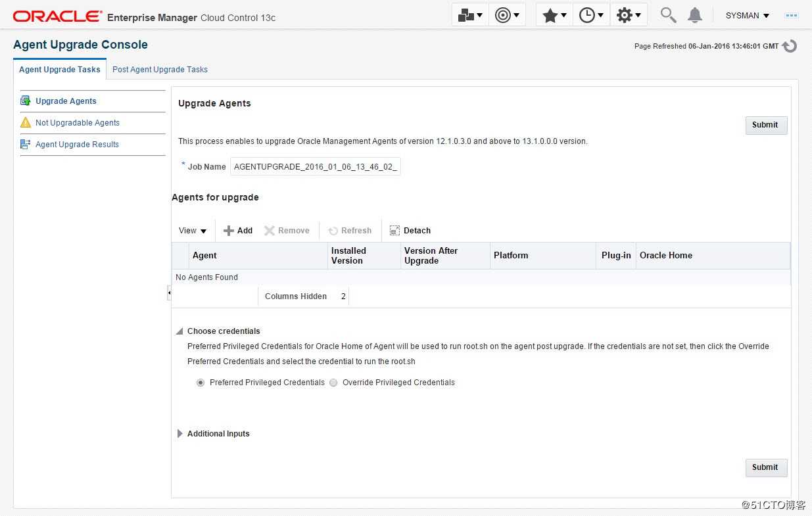The width and height of the screenshot is (812, 516).
Task: Select Preferred Privileged Credentials radio
Action: [201, 383]
